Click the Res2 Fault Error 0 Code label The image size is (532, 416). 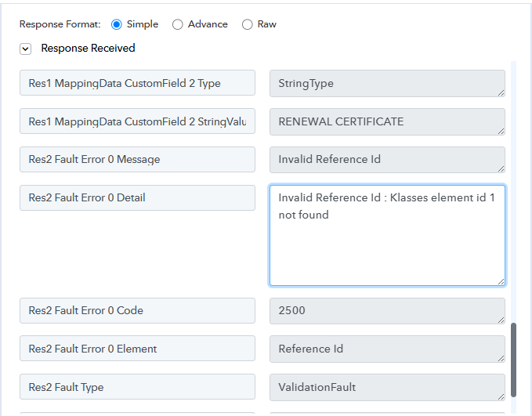pos(137,310)
